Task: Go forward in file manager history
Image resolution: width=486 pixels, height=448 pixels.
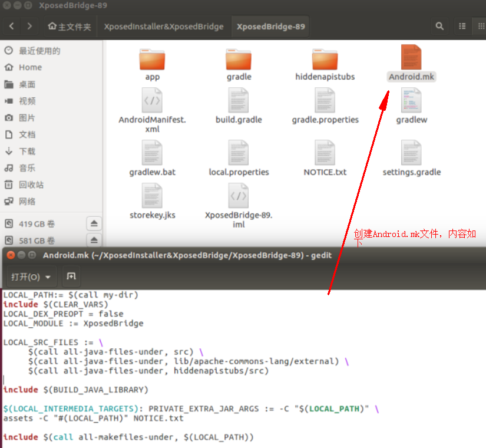Action: [x=29, y=27]
